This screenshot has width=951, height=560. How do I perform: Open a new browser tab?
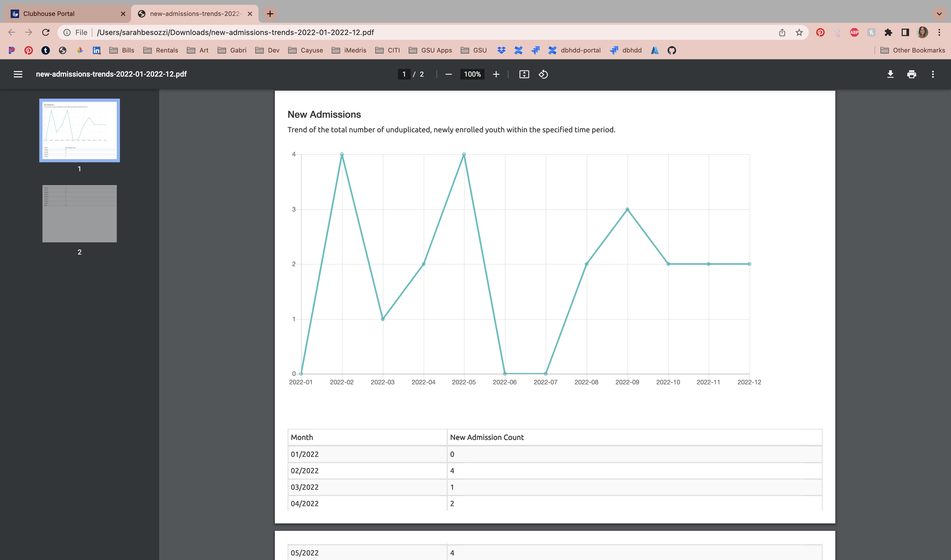coord(270,14)
